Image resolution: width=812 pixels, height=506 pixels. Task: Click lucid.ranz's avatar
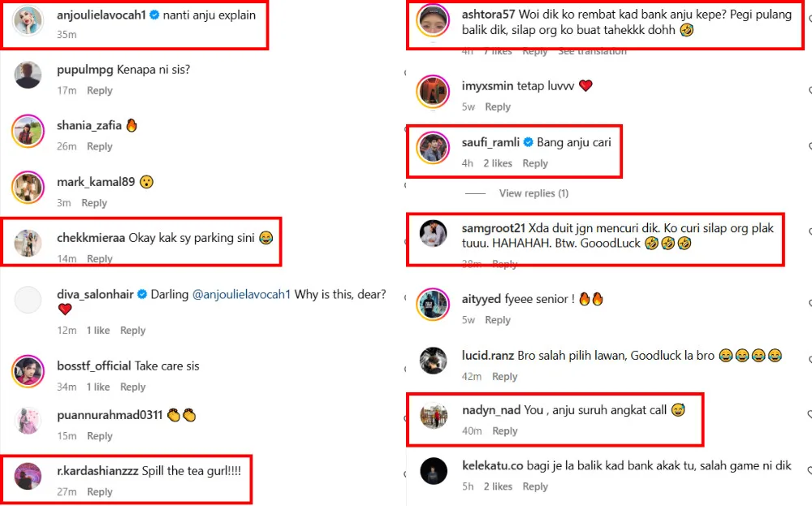(x=433, y=361)
